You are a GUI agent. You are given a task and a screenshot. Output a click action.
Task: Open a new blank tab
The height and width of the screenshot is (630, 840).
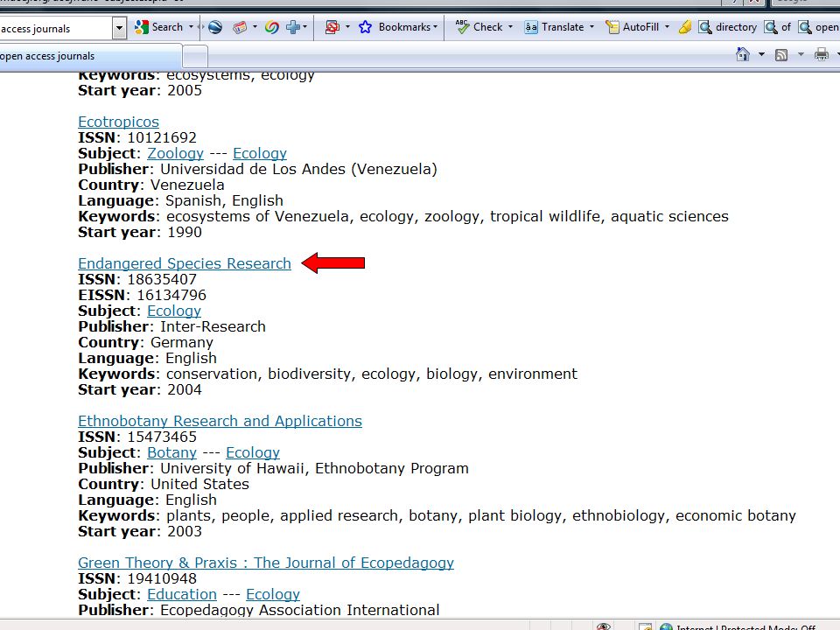195,56
